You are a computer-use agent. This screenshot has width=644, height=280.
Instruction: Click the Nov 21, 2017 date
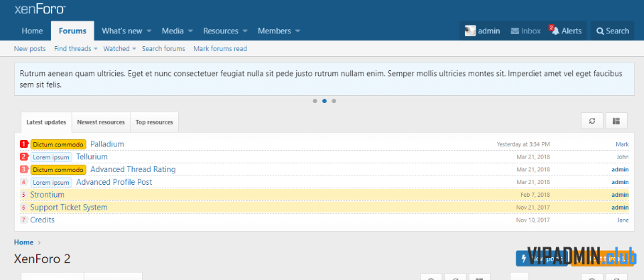533,208
